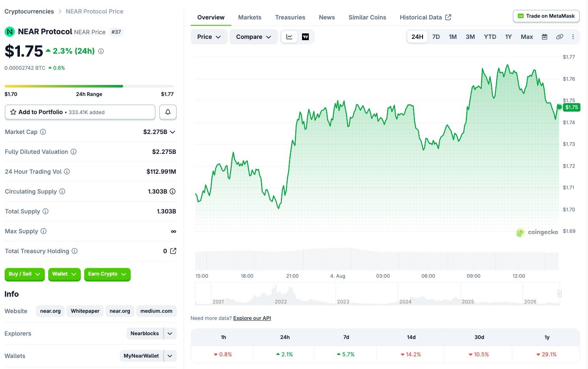Image resolution: width=588 pixels, height=369 pixels.
Task: Open the calendar date range picker icon
Action: [x=545, y=37]
